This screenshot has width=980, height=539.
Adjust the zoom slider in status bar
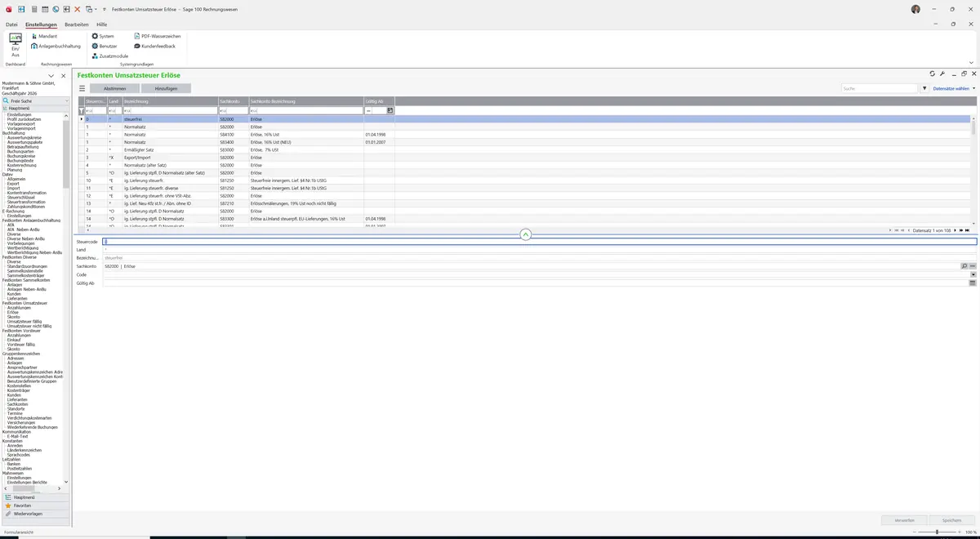coord(938,532)
